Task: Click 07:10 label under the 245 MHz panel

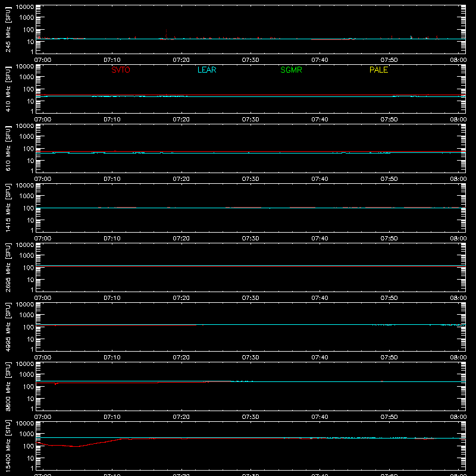Action: tap(112, 60)
